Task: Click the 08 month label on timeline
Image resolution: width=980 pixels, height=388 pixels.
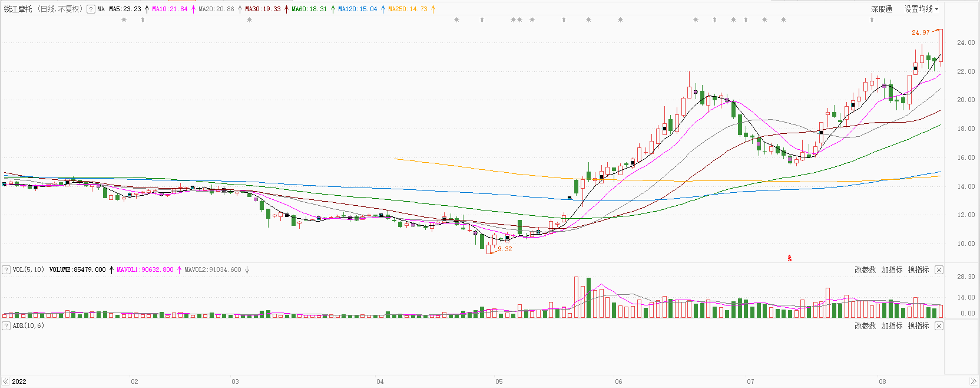Action: coord(882,382)
